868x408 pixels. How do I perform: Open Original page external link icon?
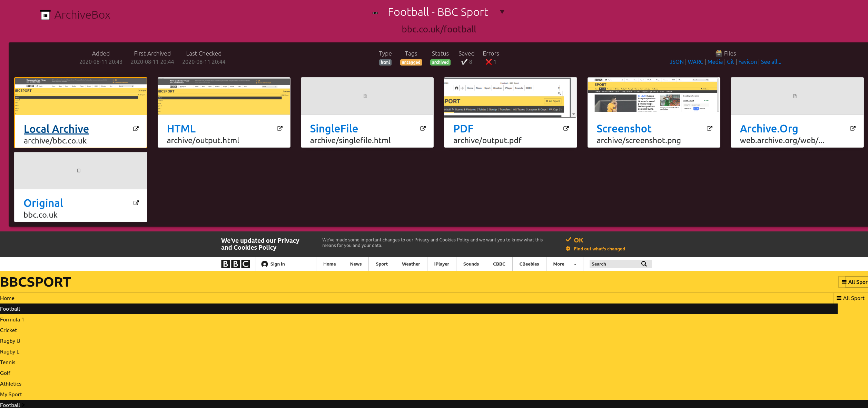[x=136, y=203]
